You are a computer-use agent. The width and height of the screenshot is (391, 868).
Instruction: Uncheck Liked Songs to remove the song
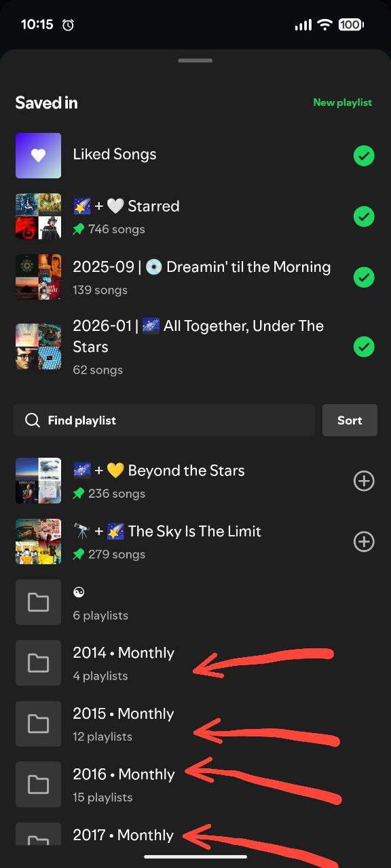click(x=364, y=155)
